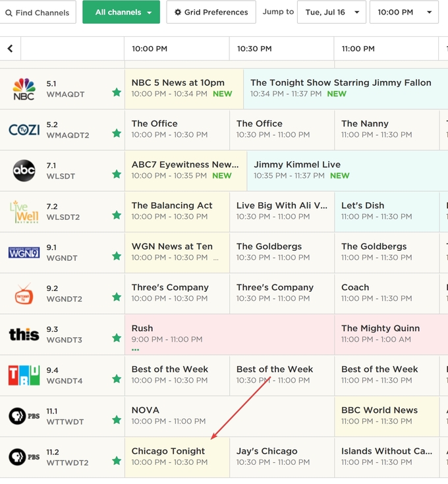This screenshot has width=448, height=484.
Task: Toggle favorite star for 9.2 WGNDT2
Action: point(117,297)
